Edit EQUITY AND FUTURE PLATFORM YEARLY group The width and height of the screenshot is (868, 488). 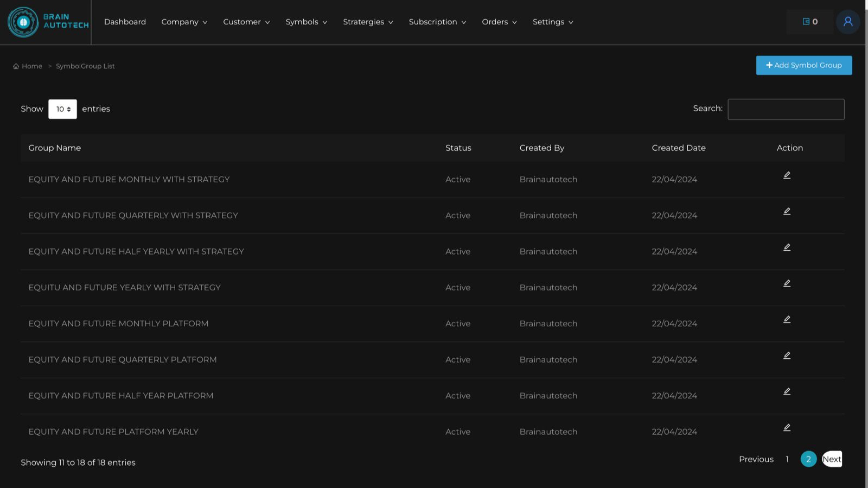click(787, 428)
